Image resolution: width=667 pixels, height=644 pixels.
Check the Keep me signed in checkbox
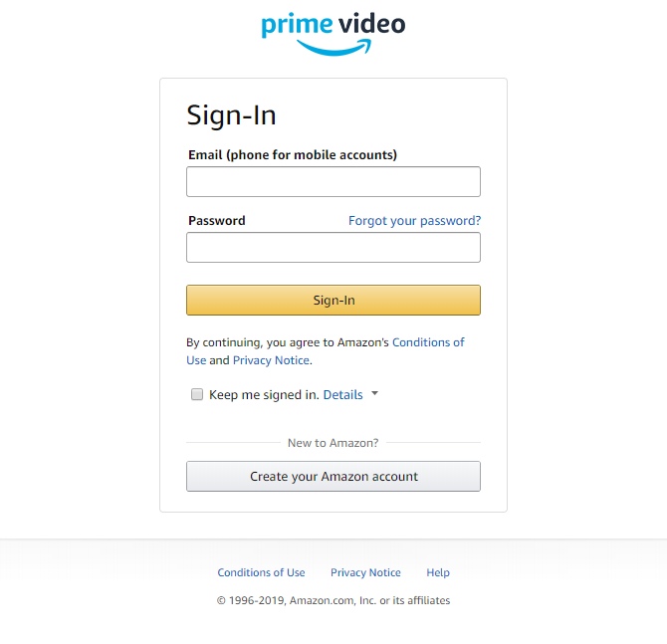click(x=197, y=394)
